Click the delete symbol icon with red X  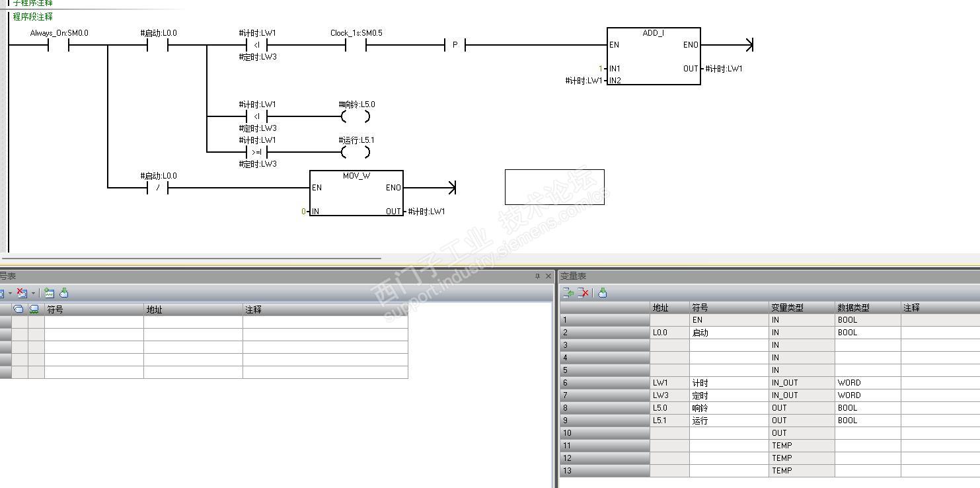click(21, 293)
